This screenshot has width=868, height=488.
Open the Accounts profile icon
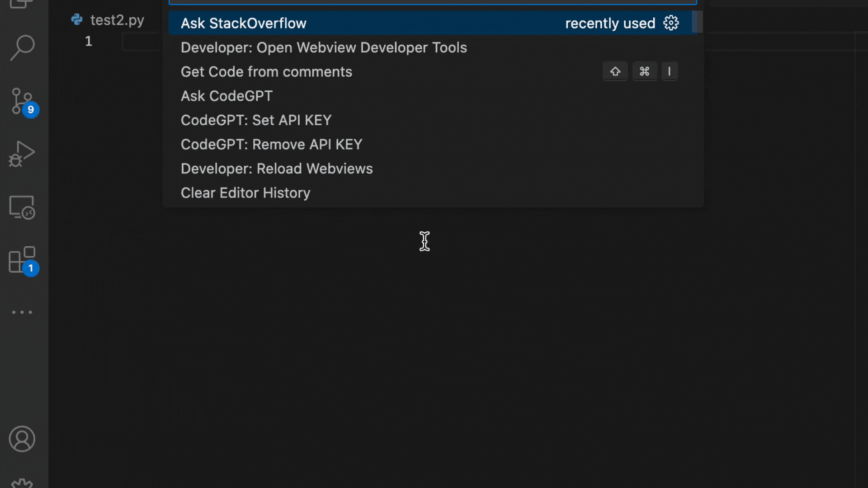point(22,439)
